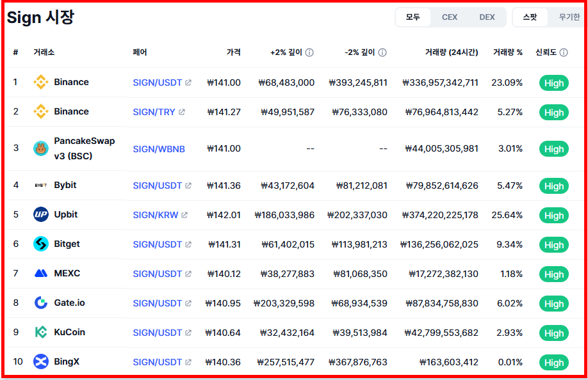Screen dimensions: 588x380
Task: Click the Upbit logo icon
Action: click(40, 214)
